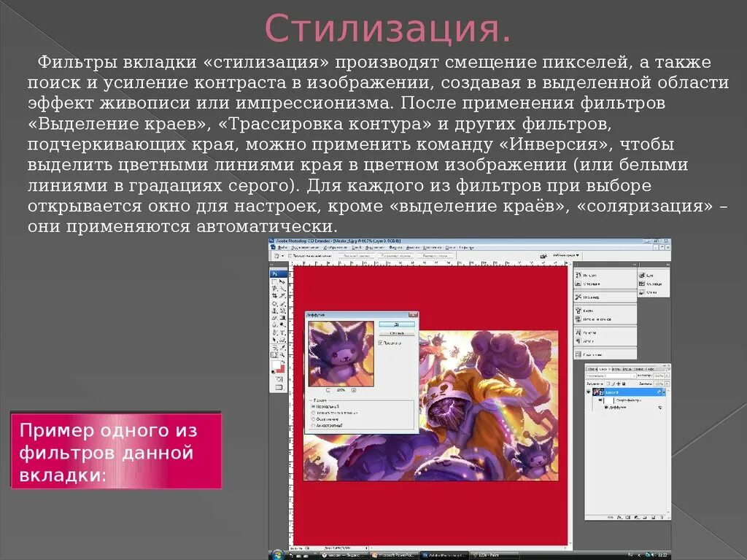Select the darken-only radio button in Диффузия
The width and height of the screenshot is (747, 560).
313,413
